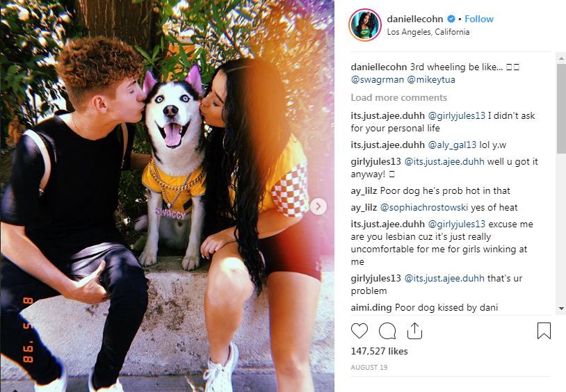Save post with the bookmark icon
The image size is (566, 392).
pos(544,331)
